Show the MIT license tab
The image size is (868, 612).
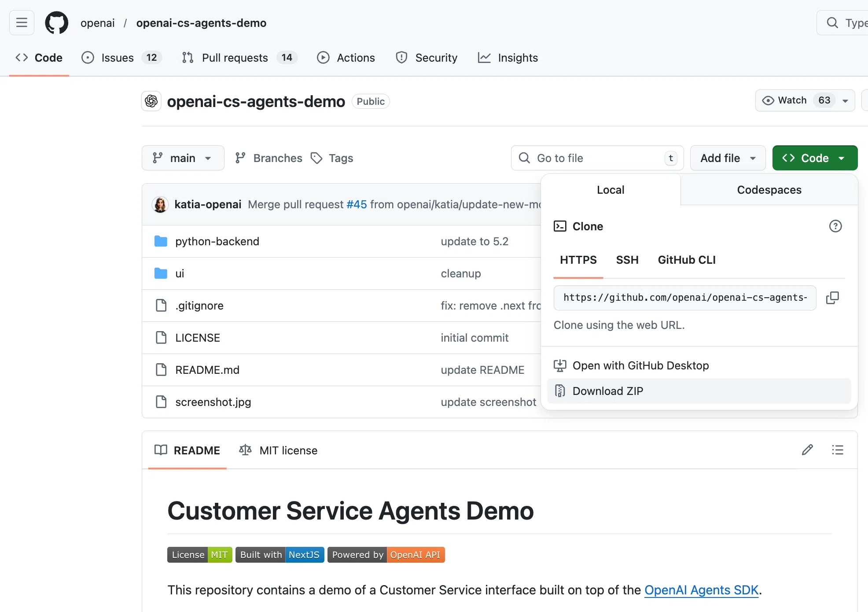(278, 450)
